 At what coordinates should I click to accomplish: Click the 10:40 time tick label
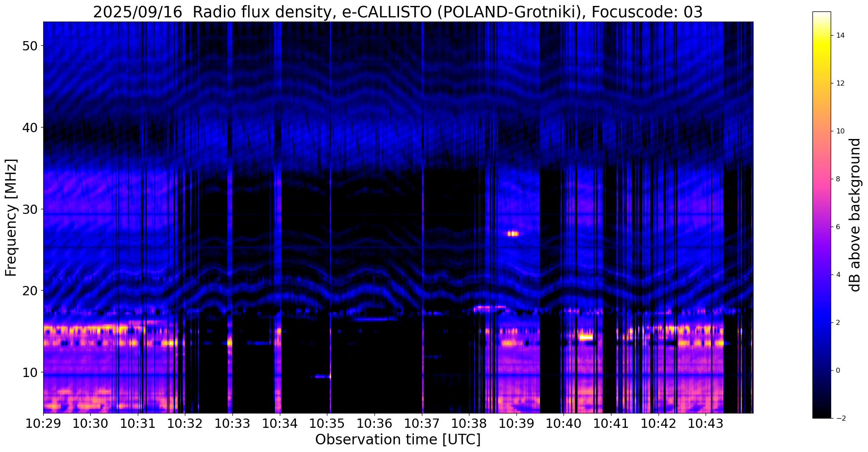click(x=564, y=423)
